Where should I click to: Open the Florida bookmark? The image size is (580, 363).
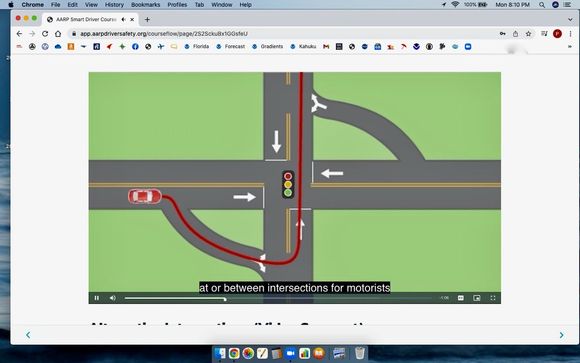click(197, 47)
